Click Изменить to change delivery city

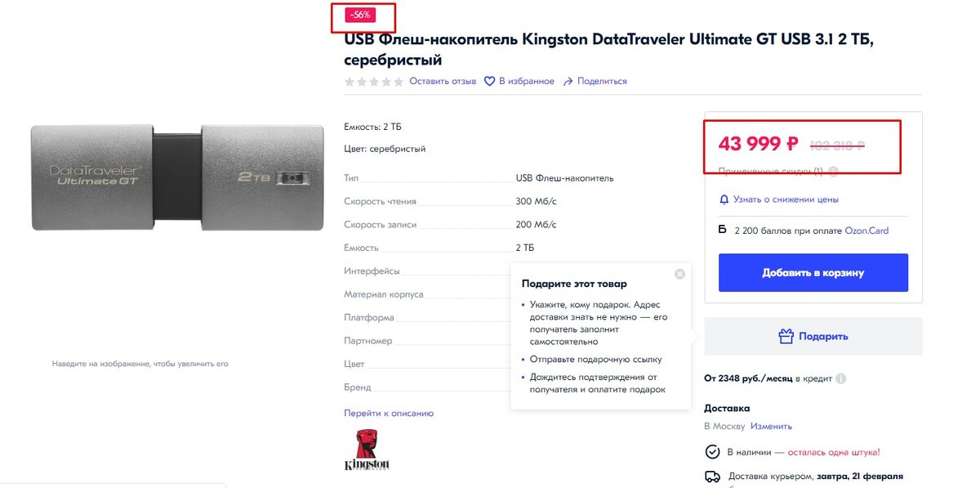point(771,427)
